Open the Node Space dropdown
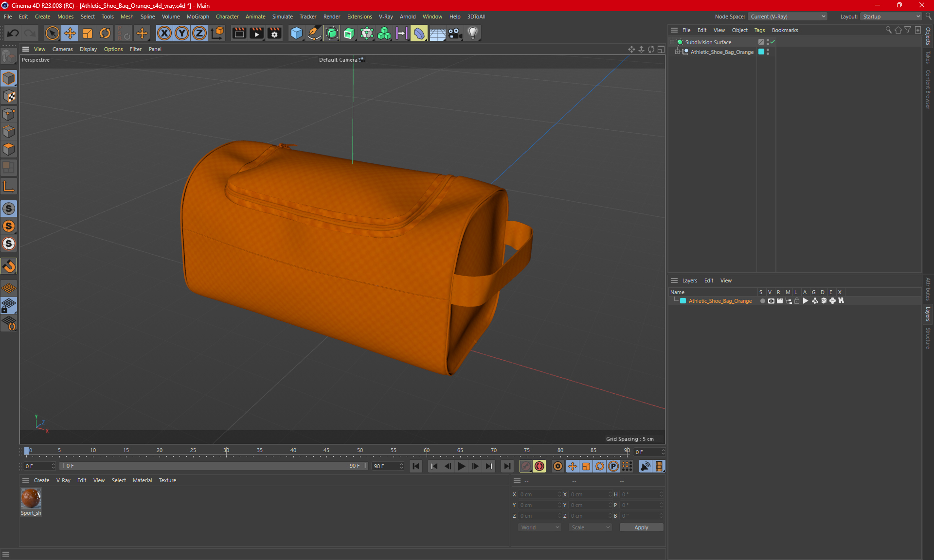This screenshot has width=934, height=560. coord(787,17)
